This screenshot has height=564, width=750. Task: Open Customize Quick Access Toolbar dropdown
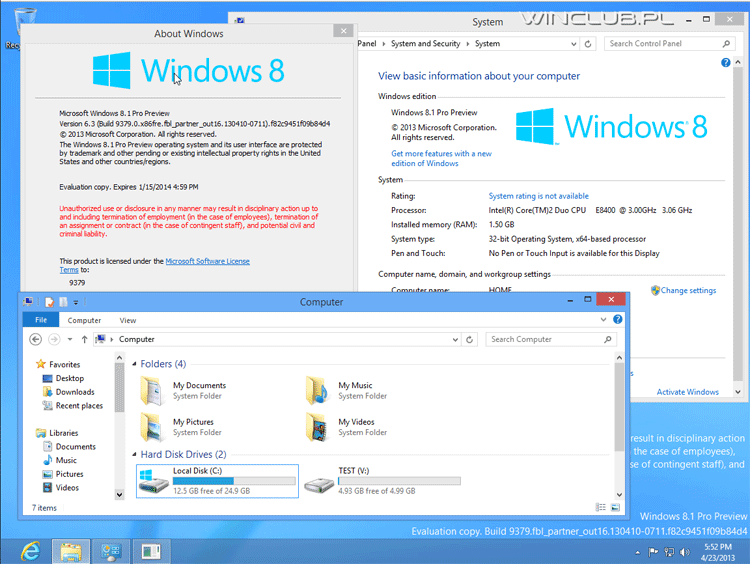coord(76,302)
